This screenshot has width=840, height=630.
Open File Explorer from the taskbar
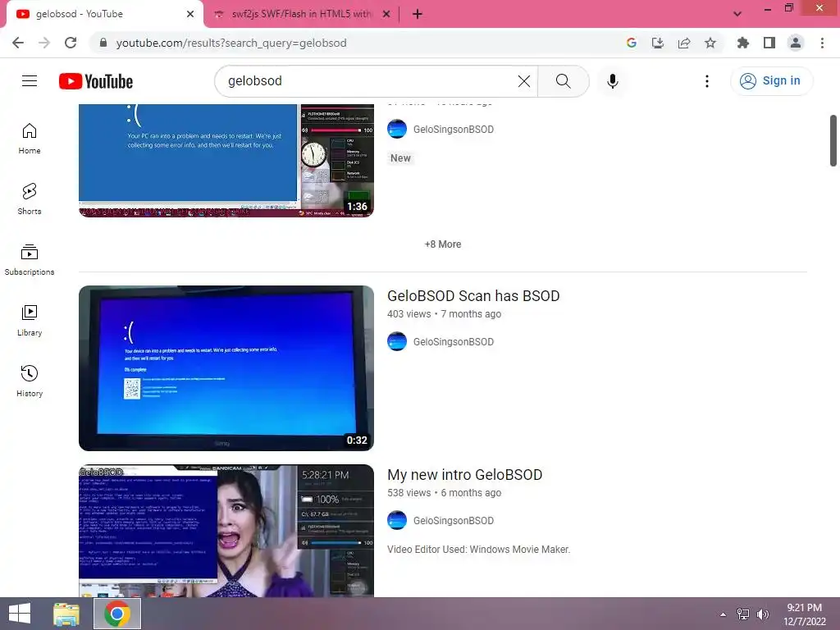click(x=66, y=614)
